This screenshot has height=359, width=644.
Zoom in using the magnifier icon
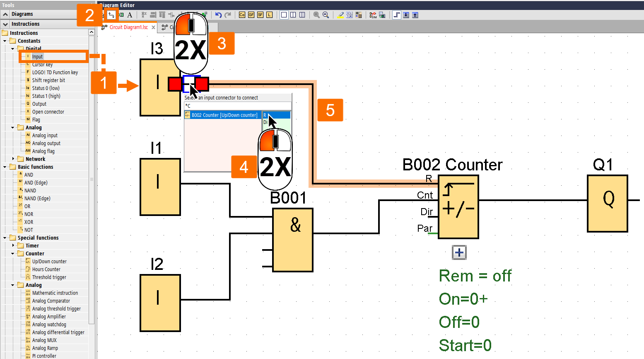point(317,15)
